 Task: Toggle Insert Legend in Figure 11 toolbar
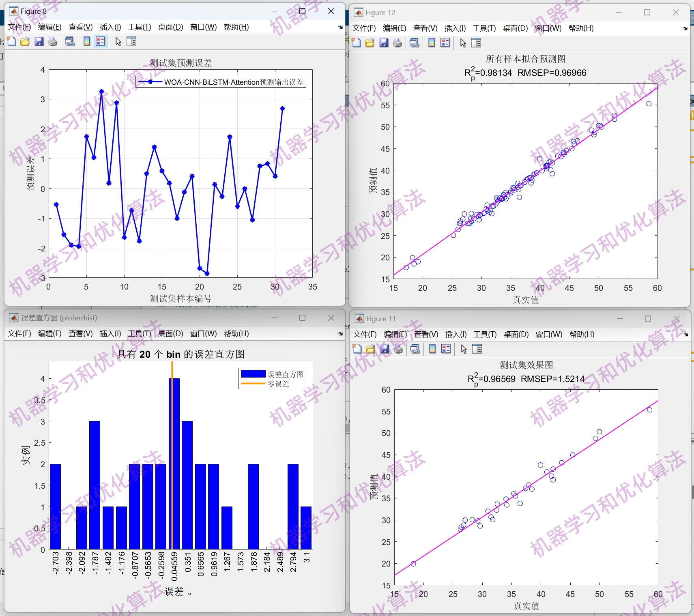click(446, 349)
